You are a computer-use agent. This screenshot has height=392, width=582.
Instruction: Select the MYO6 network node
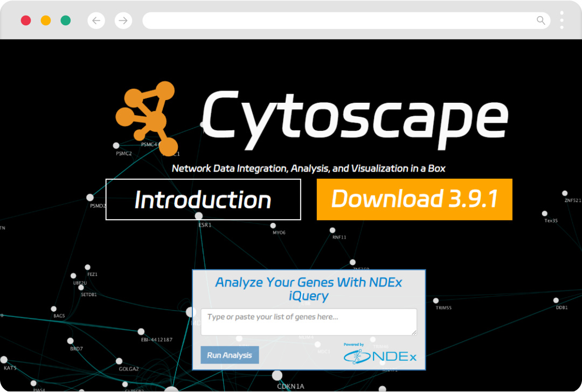click(273, 226)
